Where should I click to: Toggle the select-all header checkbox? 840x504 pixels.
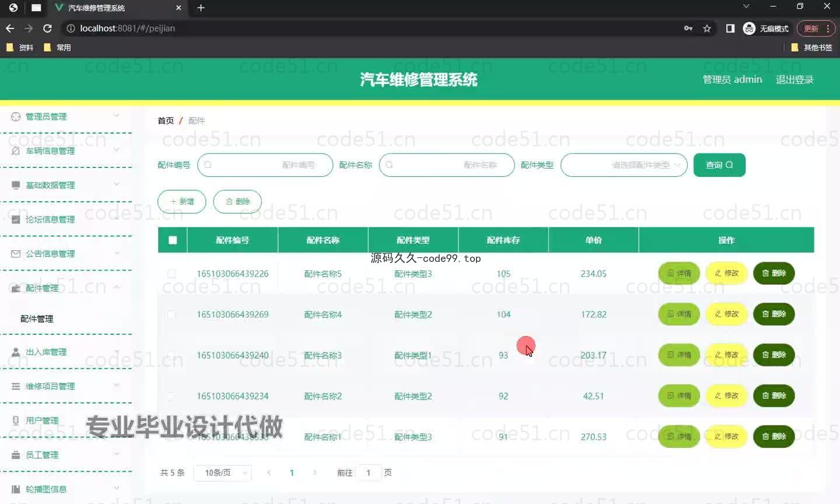(173, 240)
